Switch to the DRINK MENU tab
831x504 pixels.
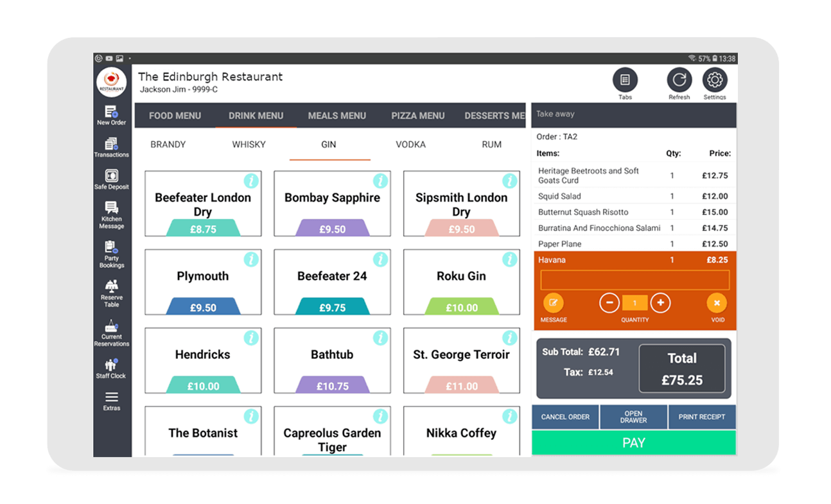[256, 116]
